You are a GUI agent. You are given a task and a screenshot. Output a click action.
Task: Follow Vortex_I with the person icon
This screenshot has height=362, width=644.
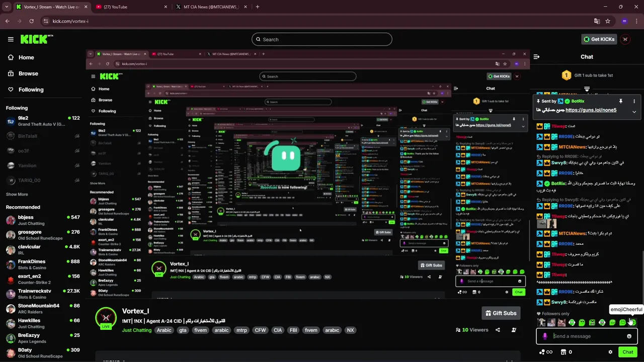tap(514, 330)
